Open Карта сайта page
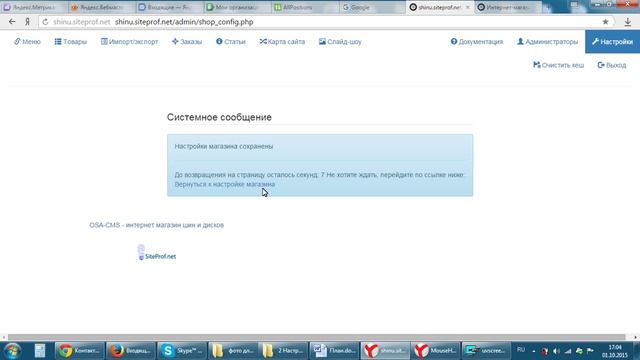This screenshot has width=640, height=360. (x=282, y=42)
